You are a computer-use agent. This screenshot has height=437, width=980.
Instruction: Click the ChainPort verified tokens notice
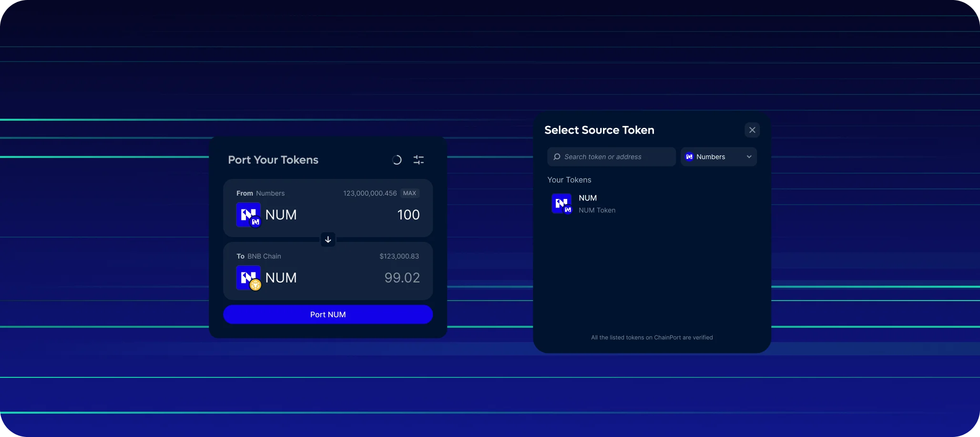652,337
